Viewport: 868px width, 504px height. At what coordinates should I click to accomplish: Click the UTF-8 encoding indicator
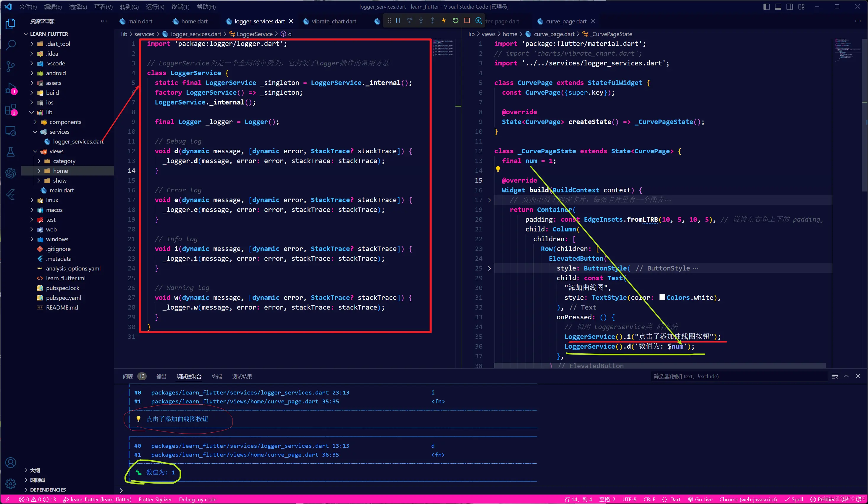pos(629,500)
